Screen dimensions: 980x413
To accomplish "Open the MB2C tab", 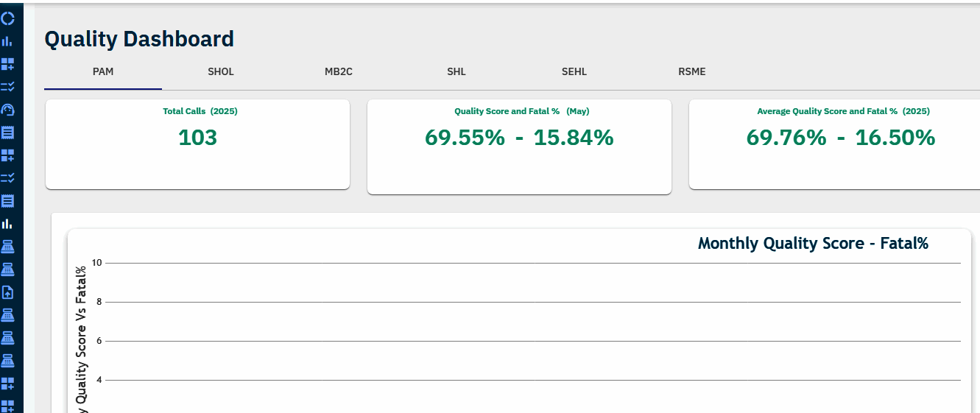I will (x=339, y=72).
